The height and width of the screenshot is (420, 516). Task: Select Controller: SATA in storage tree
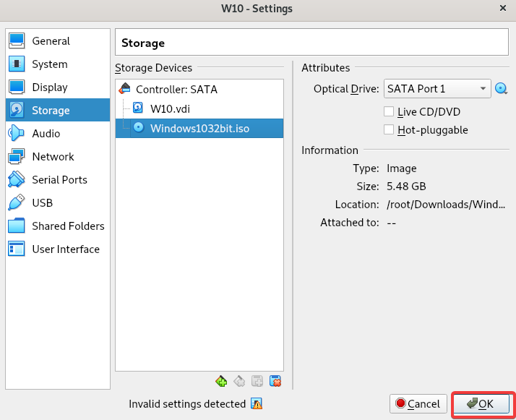(199, 89)
